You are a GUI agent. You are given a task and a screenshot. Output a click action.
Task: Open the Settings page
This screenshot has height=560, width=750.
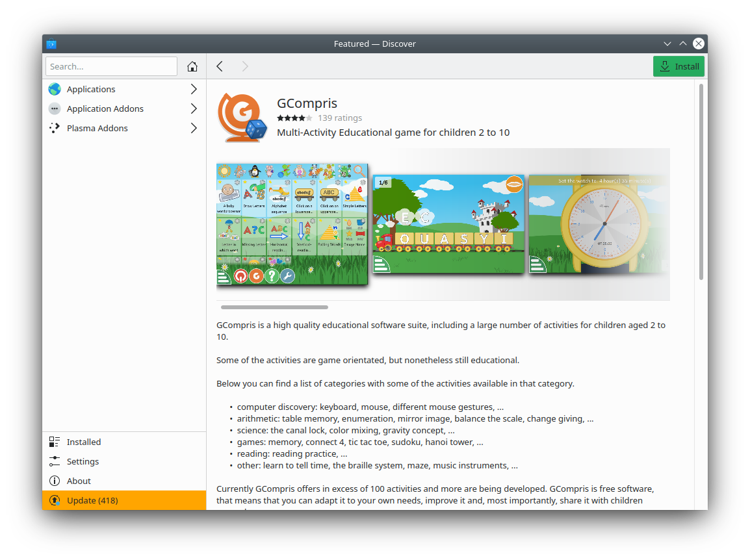124,461
